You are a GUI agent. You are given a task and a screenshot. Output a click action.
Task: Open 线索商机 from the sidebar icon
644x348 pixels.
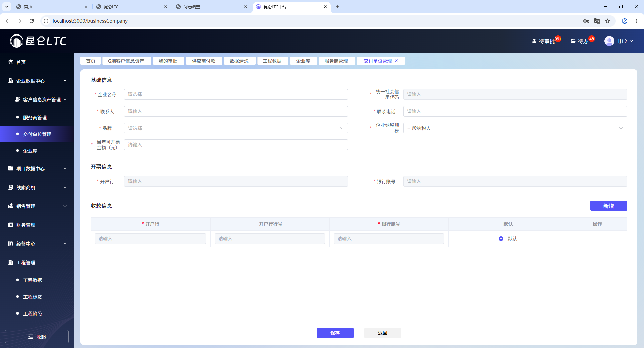[x=10, y=187]
